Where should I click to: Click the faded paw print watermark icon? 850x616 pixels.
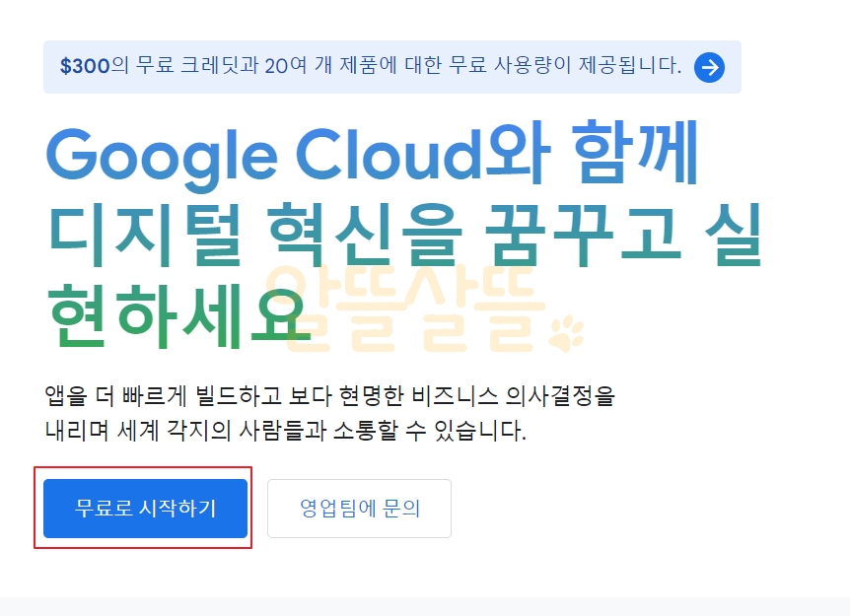click(x=566, y=333)
